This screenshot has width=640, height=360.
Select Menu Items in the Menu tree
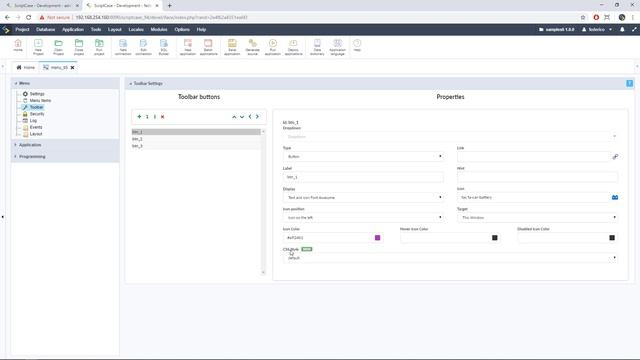[40, 100]
